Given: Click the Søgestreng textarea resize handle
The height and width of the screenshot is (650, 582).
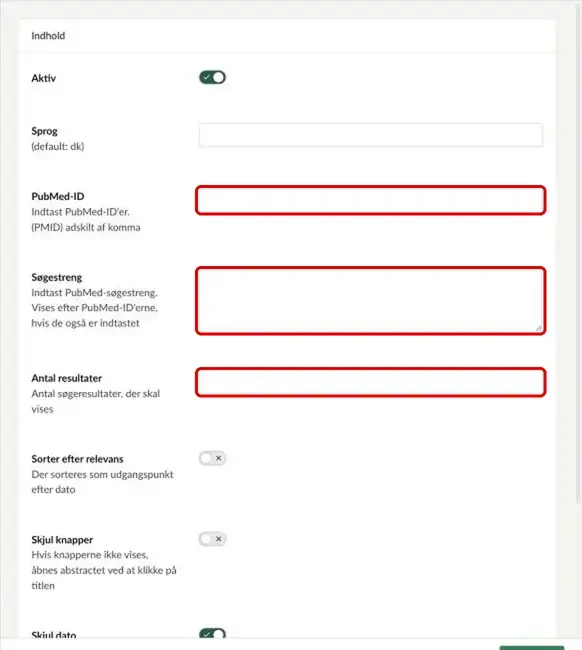Looking at the screenshot, I should coord(538,327).
